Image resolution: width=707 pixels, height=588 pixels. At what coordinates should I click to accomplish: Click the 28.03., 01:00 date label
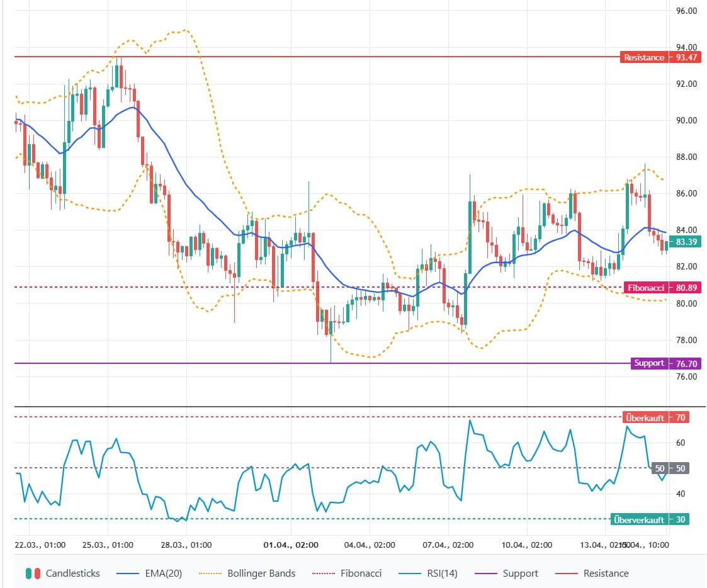click(x=186, y=545)
